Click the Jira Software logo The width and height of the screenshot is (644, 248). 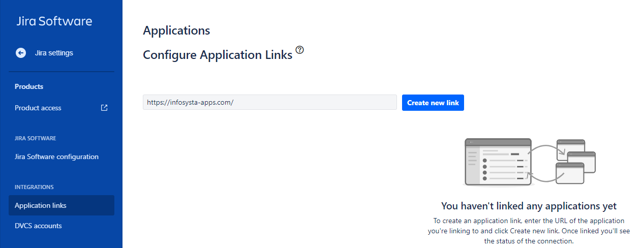[54, 21]
